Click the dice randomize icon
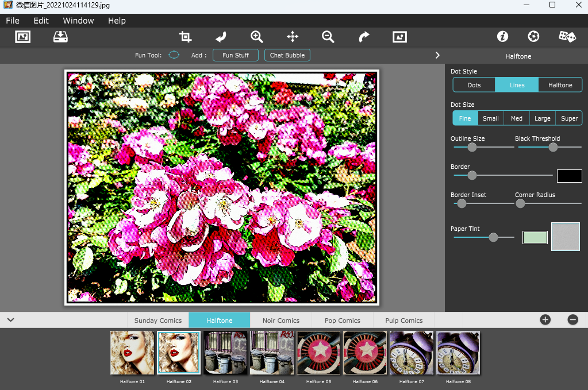The height and width of the screenshot is (390, 588). click(x=567, y=36)
